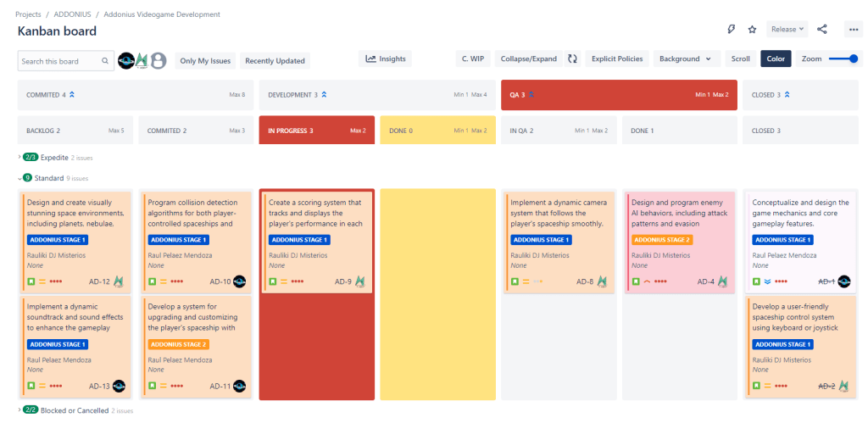Open the Insights panel
This screenshot has width=868, height=440.
386,59
